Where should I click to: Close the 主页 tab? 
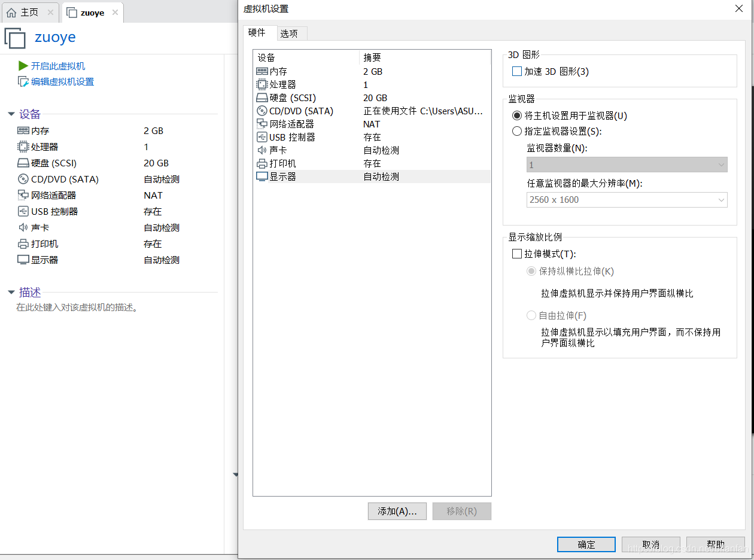[50, 12]
